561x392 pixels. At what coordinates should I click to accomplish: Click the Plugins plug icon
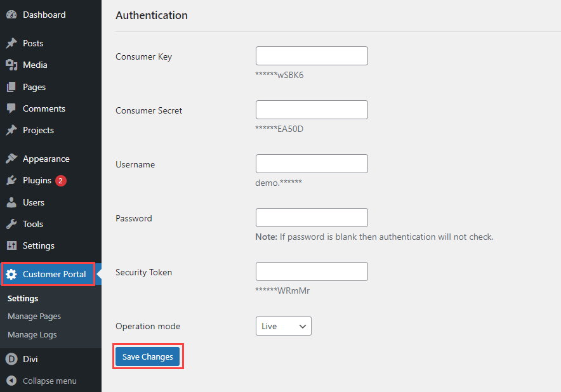(11, 180)
